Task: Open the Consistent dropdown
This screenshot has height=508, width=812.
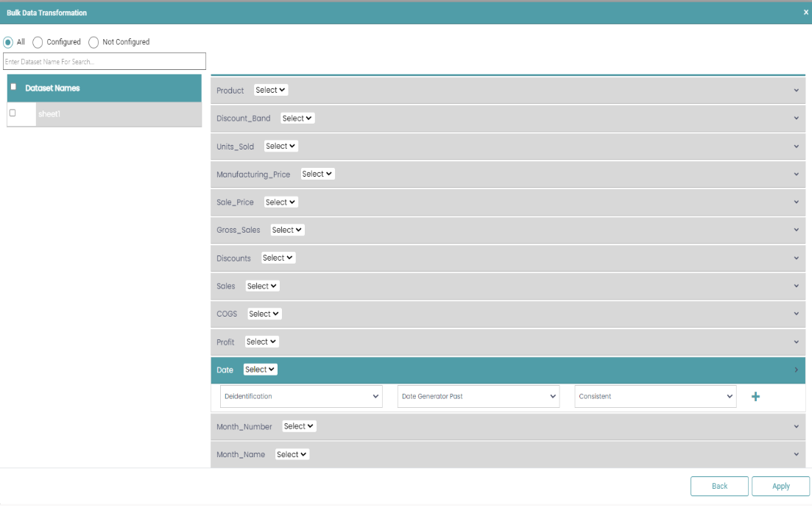Action: tap(655, 396)
